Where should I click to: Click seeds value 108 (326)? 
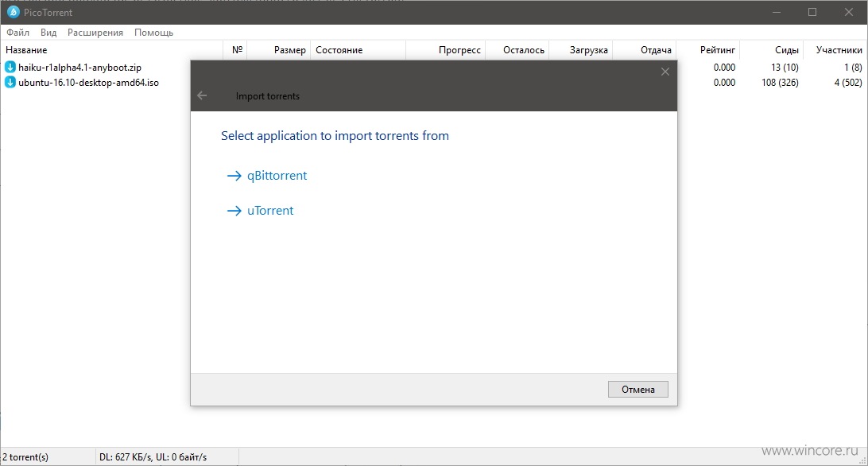pos(780,83)
